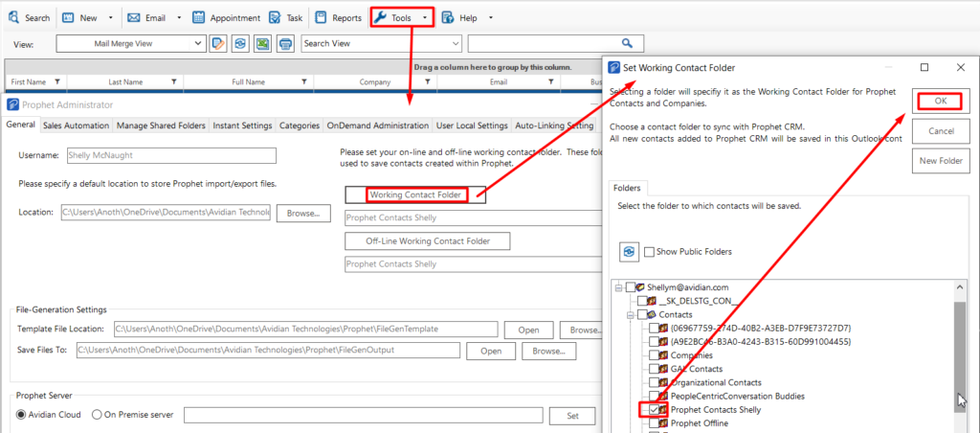Open the Tools dropdown arrow
The image size is (980, 433).
coord(425,17)
